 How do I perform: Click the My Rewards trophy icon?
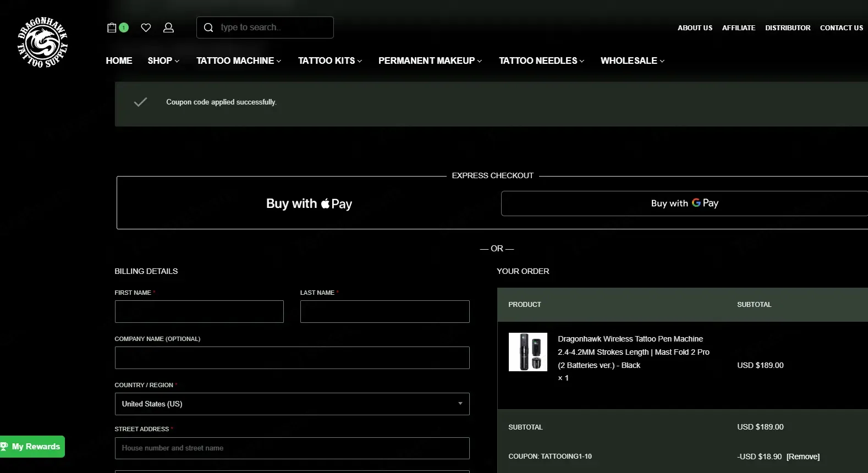coord(4,447)
